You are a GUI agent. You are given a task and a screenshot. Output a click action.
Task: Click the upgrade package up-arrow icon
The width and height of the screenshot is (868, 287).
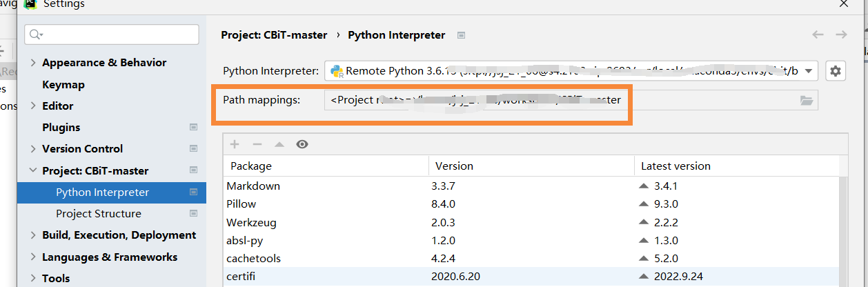click(x=279, y=144)
